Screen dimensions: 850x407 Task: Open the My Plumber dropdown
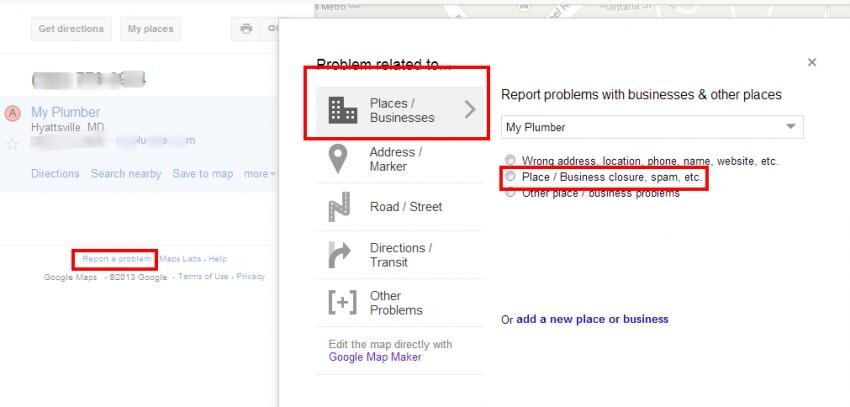(652, 127)
